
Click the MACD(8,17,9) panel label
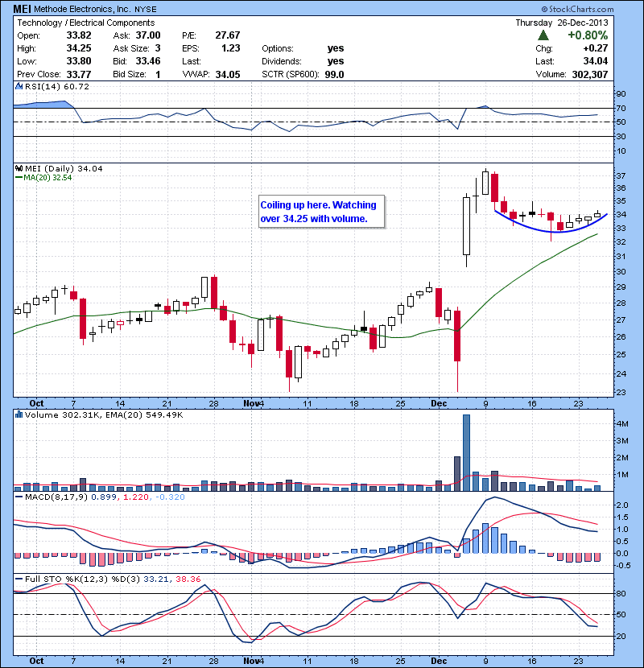tap(56, 497)
